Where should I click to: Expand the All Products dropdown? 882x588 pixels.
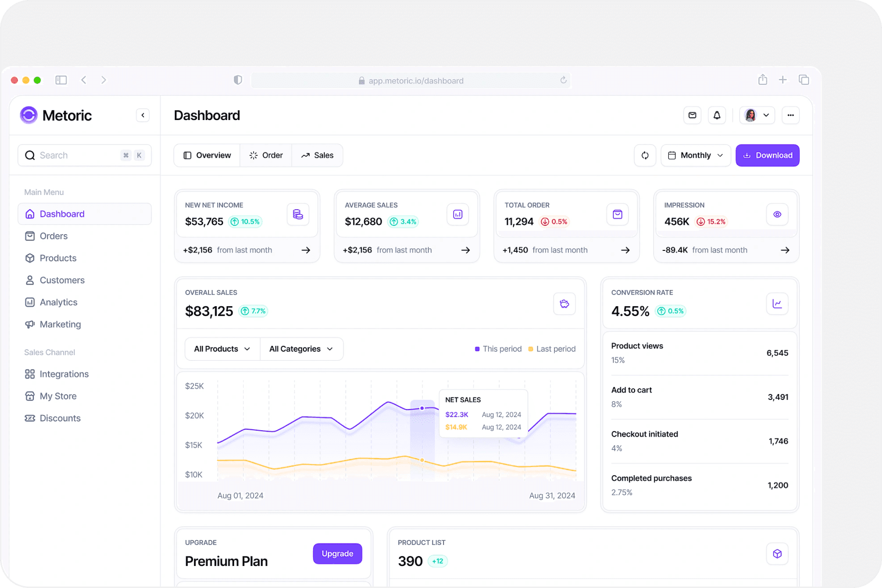(222, 349)
